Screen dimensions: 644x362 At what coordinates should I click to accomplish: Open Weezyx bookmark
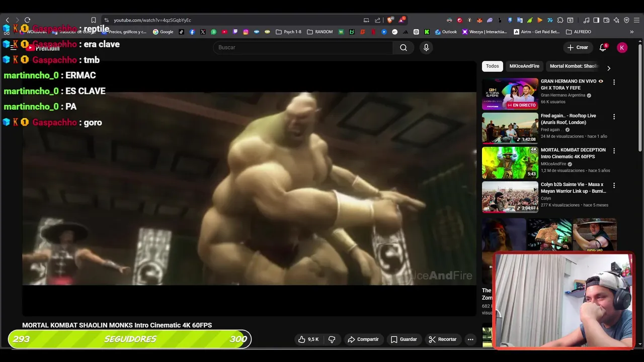click(485, 32)
